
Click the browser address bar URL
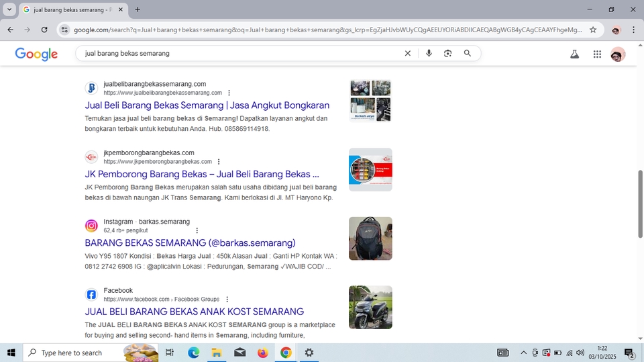tap(328, 30)
